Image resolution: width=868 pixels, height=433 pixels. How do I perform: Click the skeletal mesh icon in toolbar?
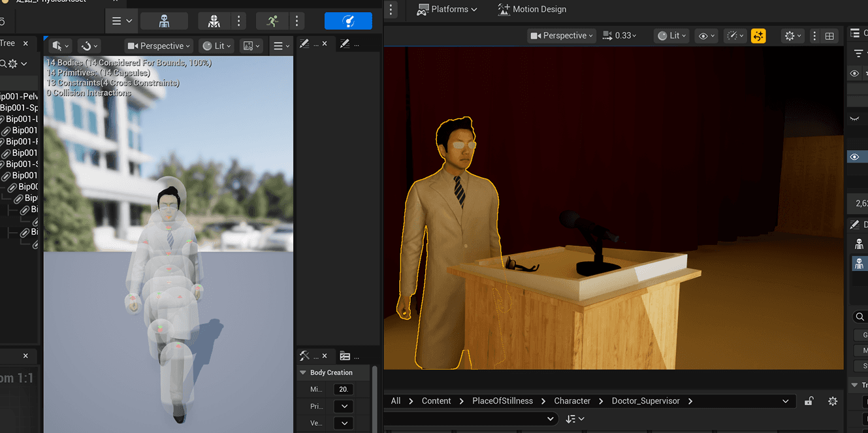click(214, 21)
